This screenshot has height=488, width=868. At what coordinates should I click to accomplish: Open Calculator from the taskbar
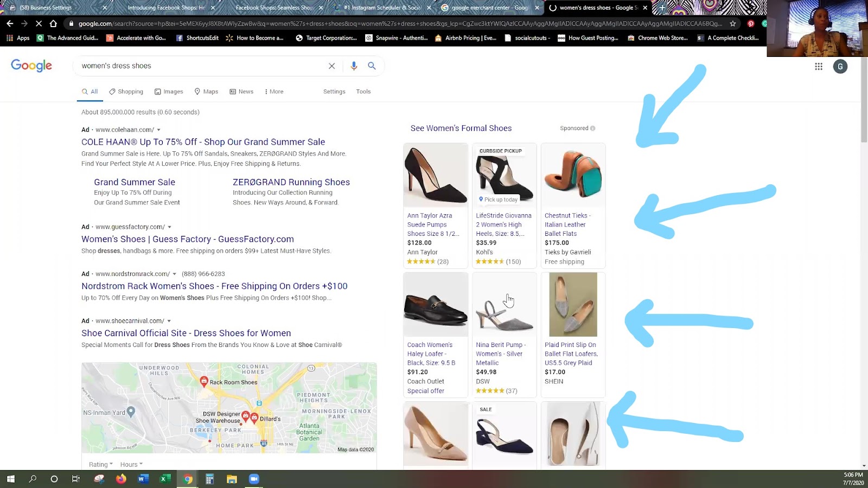coord(209,479)
